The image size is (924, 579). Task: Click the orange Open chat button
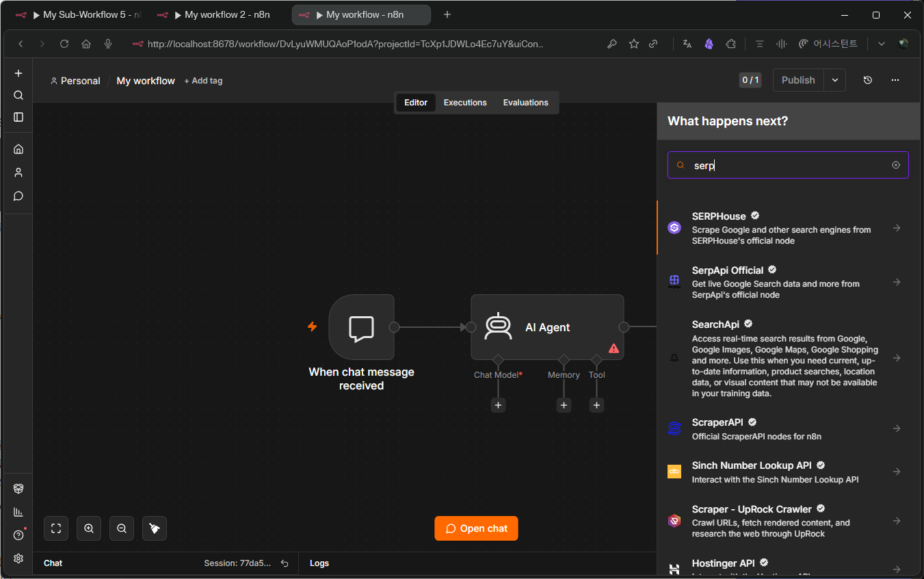click(x=476, y=528)
